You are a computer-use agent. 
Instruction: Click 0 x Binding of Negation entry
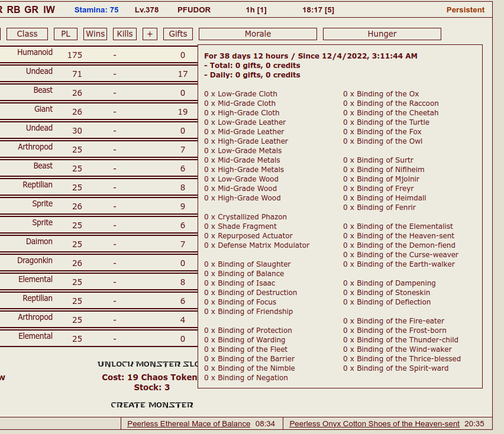(x=246, y=378)
